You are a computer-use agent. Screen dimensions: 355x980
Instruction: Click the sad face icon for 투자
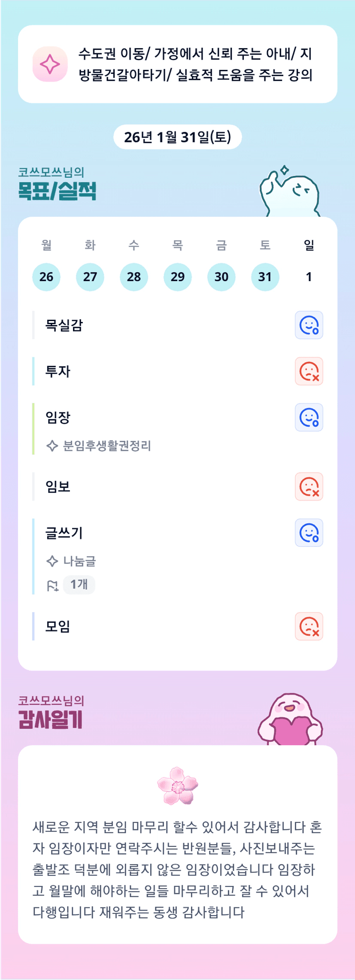[x=309, y=371]
